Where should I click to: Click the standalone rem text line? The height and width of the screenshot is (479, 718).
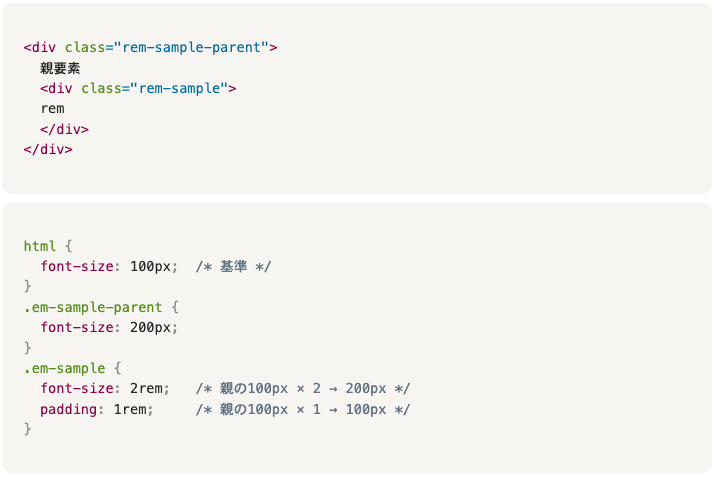point(52,108)
